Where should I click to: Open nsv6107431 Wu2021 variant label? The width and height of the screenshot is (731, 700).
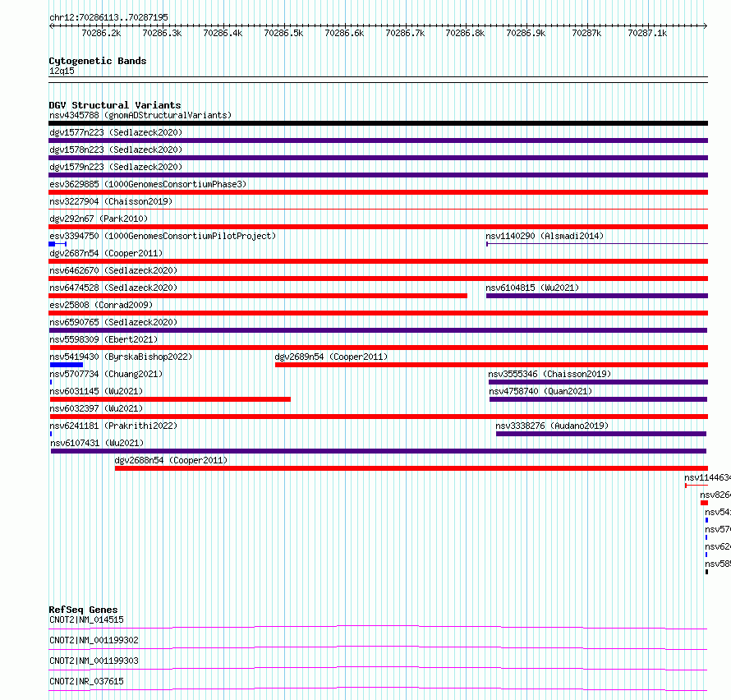[97, 443]
